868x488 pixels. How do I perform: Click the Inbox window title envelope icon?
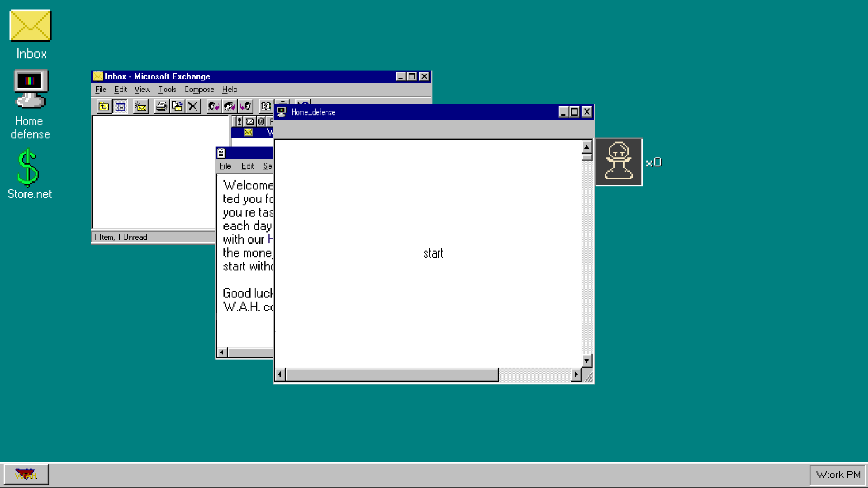coord(98,76)
